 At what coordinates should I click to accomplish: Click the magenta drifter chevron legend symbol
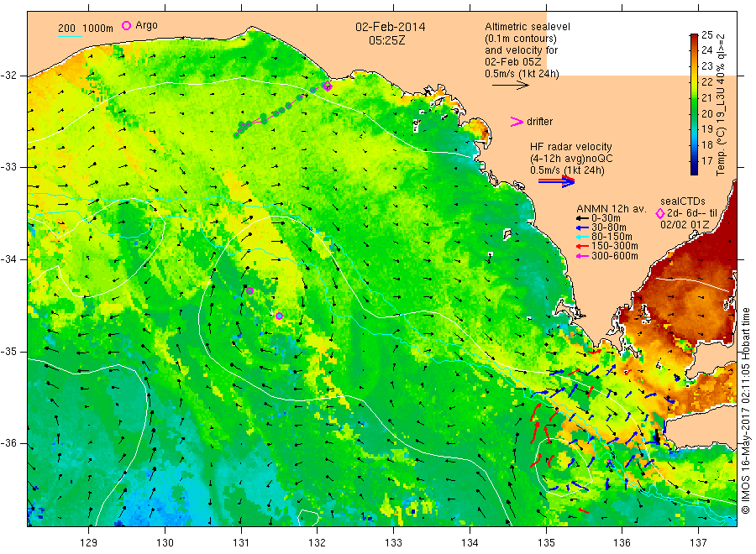(x=517, y=122)
